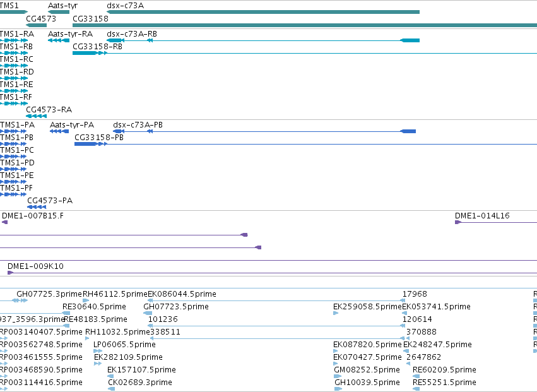The height and width of the screenshot is (392, 537).
Task: Click BAC clone DME1-014L16
Action: (x=482, y=216)
